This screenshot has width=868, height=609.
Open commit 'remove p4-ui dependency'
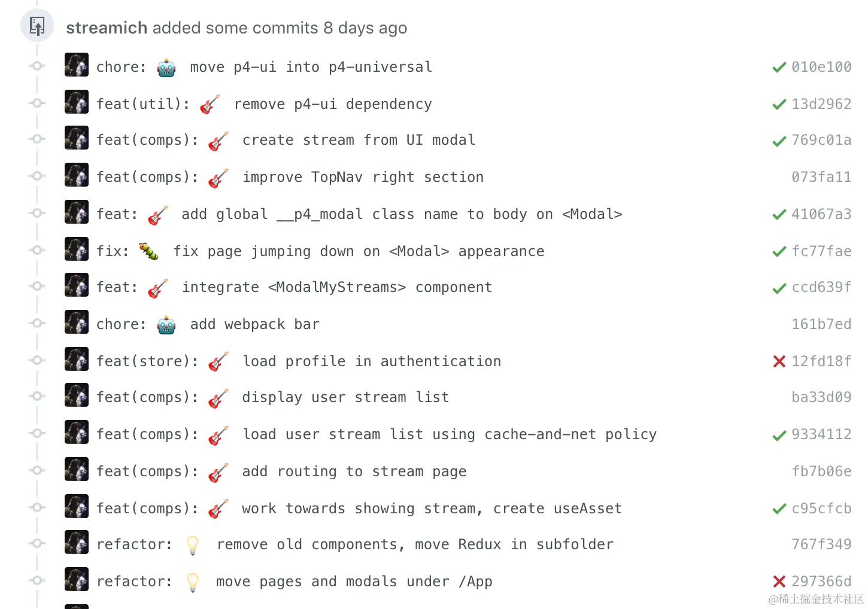(333, 104)
